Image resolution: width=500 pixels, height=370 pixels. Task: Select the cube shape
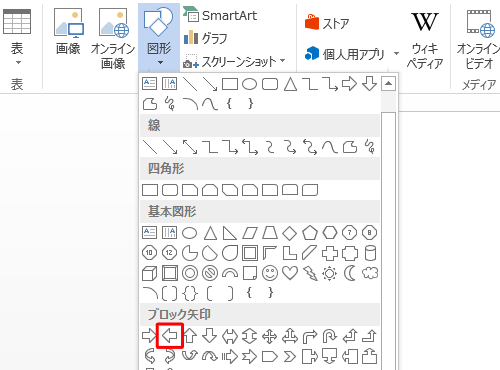point(149,273)
